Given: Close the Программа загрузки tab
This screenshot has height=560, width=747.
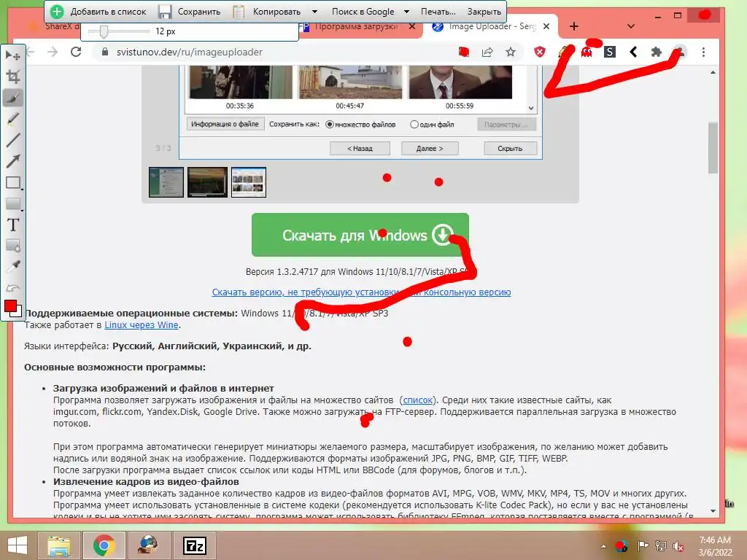Looking at the screenshot, I should click(412, 26).
